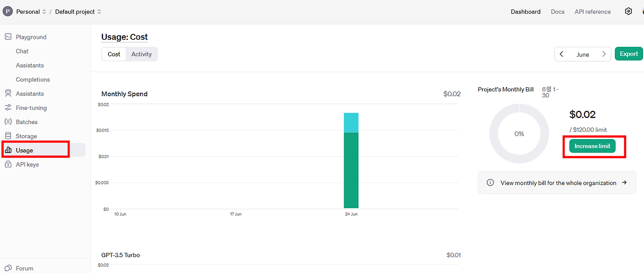Click the Increase limit button
644x273 pixels.
point(593,146)
